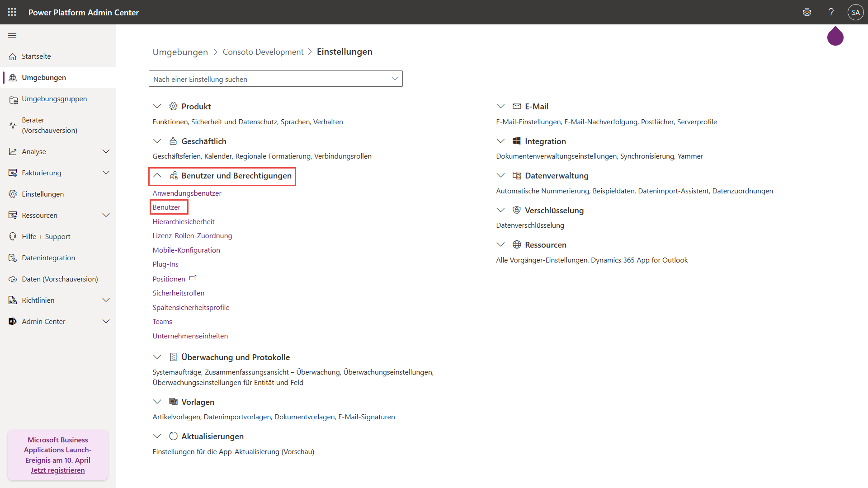Open Berater (Vorschauversion) sidebar item

[x=58, y=125]
